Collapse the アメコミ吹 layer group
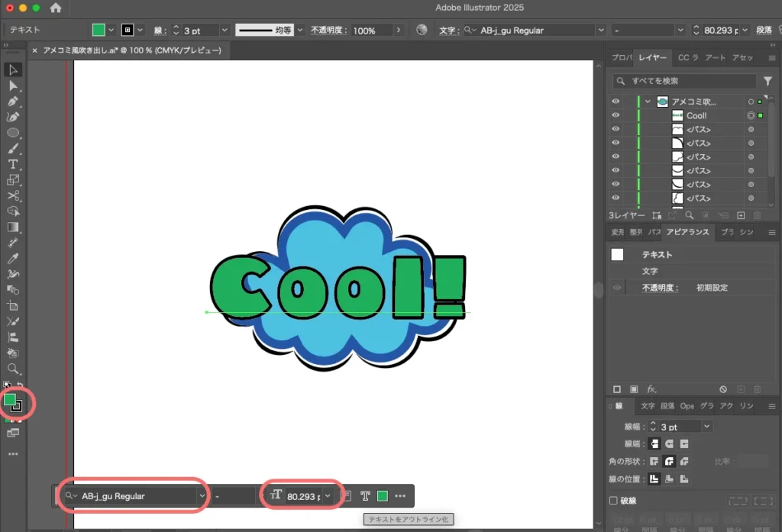This screenshot has width=782, height=532. point(648,102)
